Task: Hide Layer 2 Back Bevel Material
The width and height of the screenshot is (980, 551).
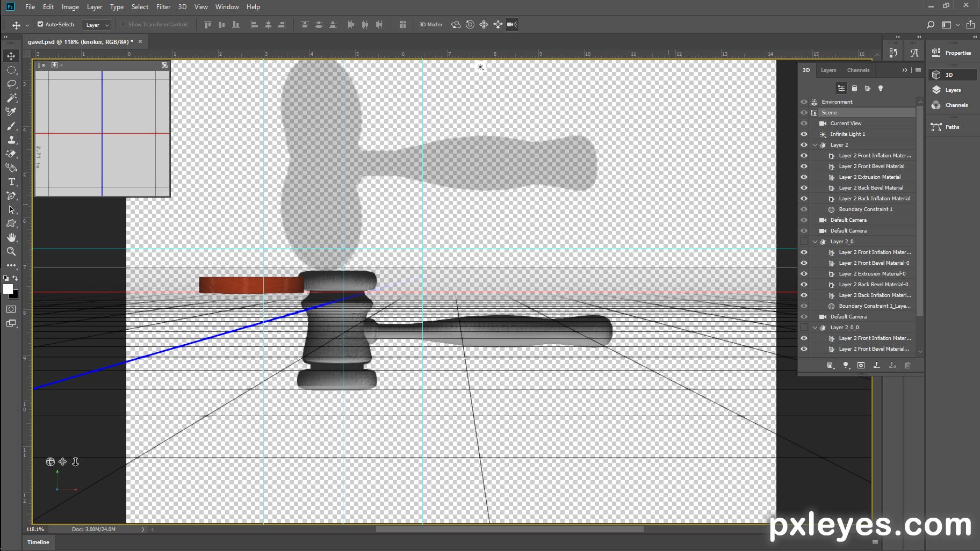Action: coord(804,188)
